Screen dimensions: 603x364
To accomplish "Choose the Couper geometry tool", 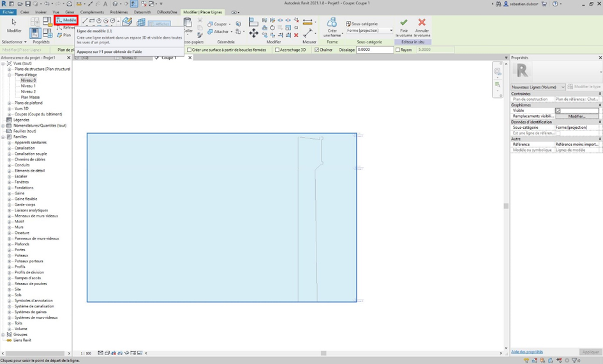I will (x=218, y=24).
